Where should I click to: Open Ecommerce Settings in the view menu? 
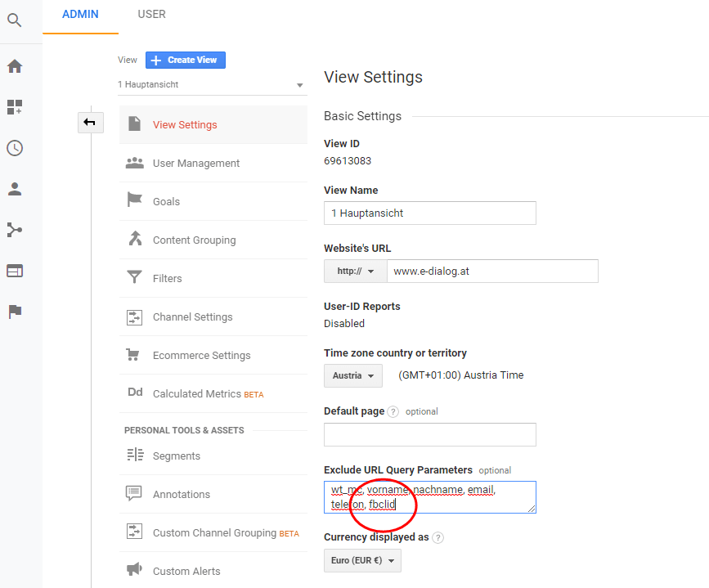[x=201, y=356]
